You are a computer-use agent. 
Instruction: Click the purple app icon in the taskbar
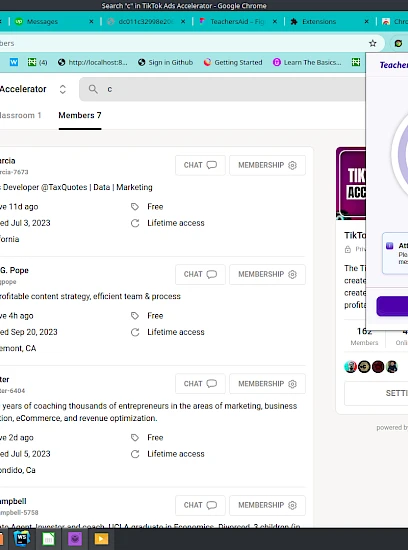[x=75, y=539]
